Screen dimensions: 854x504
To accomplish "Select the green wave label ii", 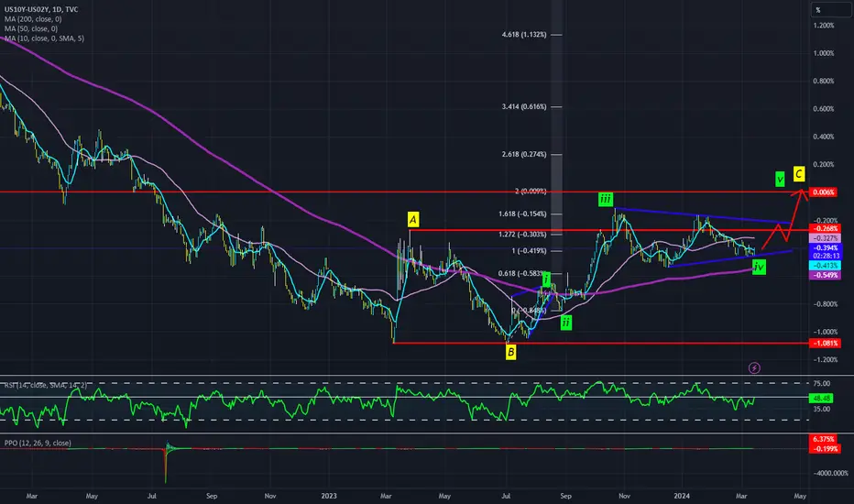I will coord(566,323).
